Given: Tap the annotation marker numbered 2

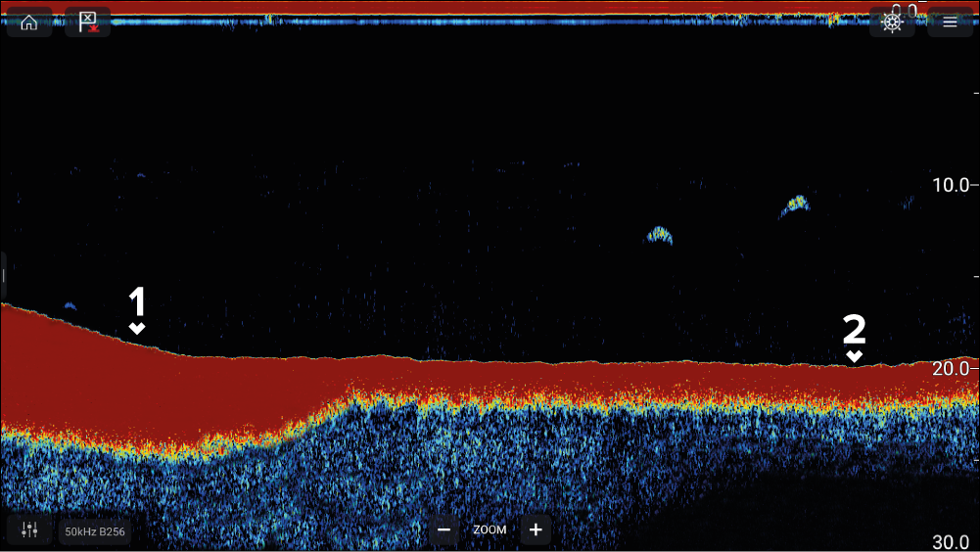Looking at the screenshot, I should pyautogui.click(x=855, y=330).
